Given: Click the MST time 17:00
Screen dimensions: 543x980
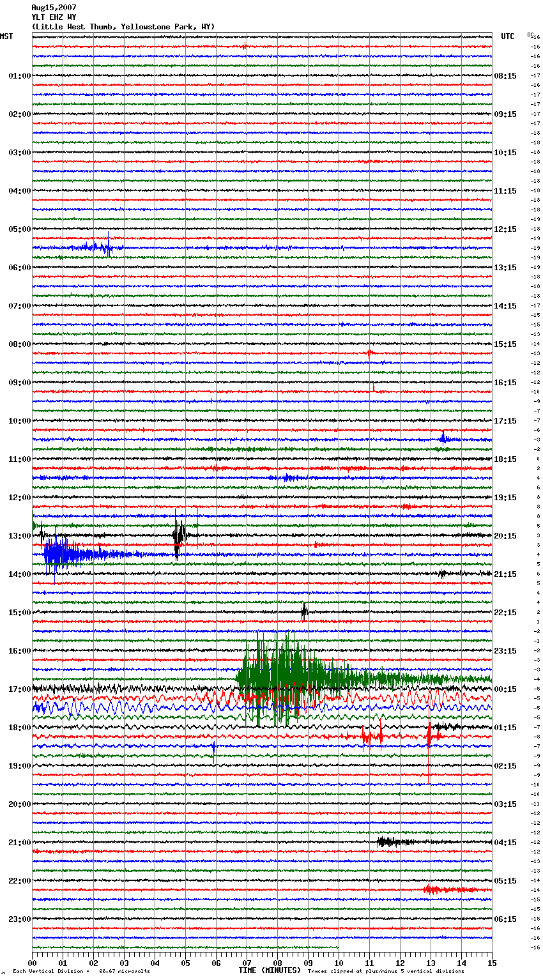Looking at the screenshot, I should pos(20,689).
